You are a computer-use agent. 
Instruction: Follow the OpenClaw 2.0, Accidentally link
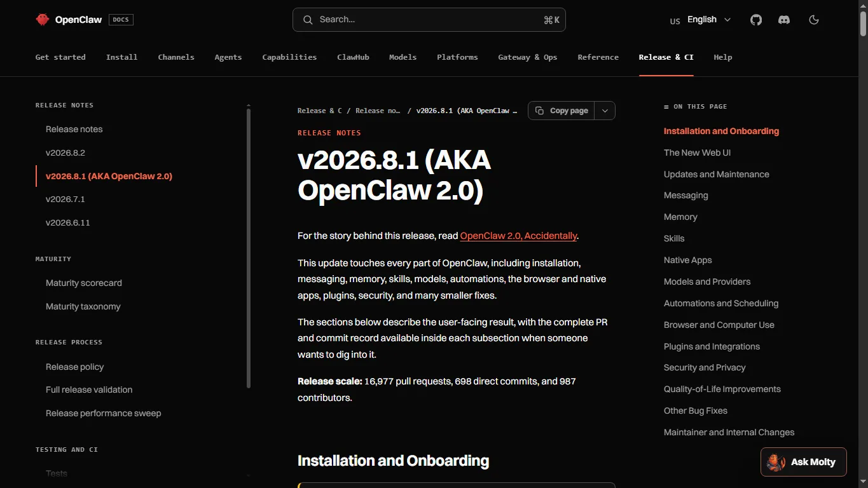coord(518,236)
